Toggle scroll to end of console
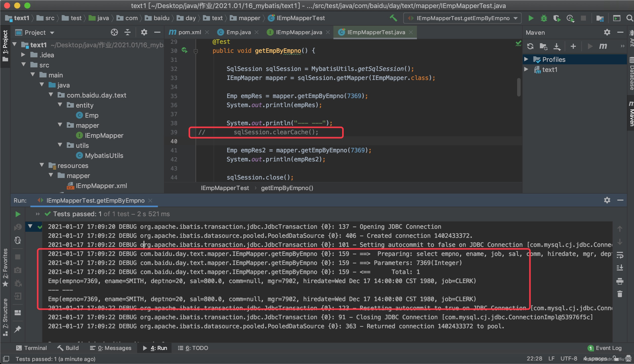634x364 pixels. pos(620,268)
